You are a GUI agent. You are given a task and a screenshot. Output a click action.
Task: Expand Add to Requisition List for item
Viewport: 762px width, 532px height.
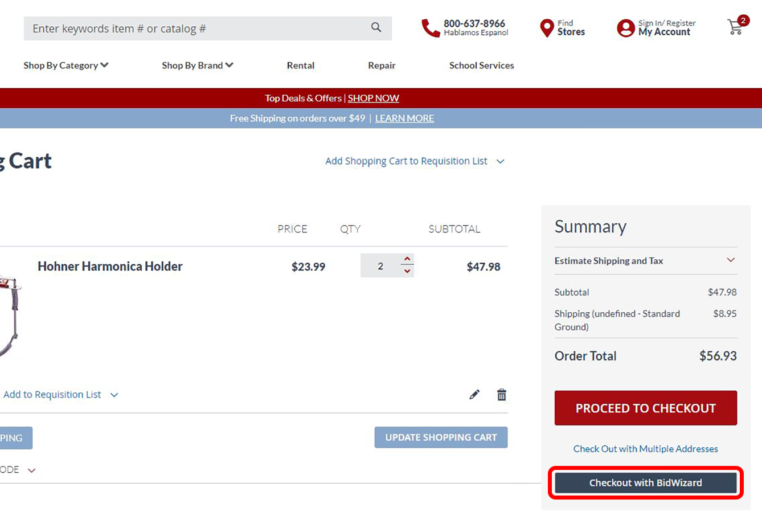60,395
